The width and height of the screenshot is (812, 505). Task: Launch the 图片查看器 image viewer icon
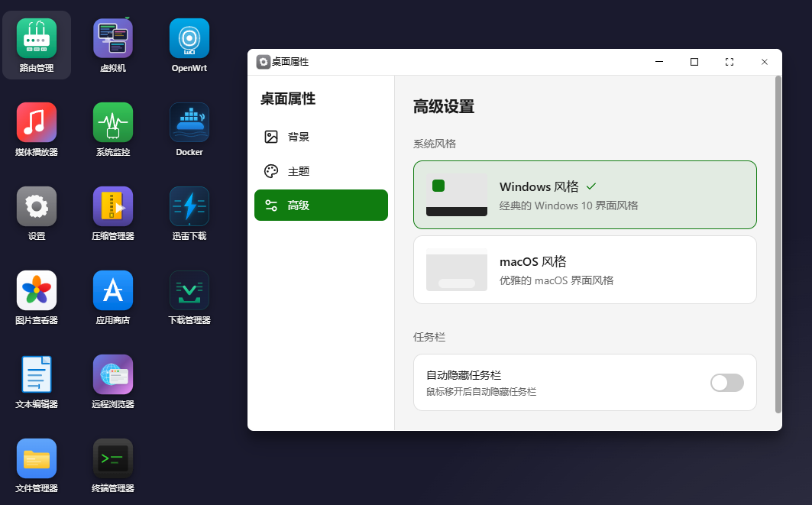coord(37,291)
